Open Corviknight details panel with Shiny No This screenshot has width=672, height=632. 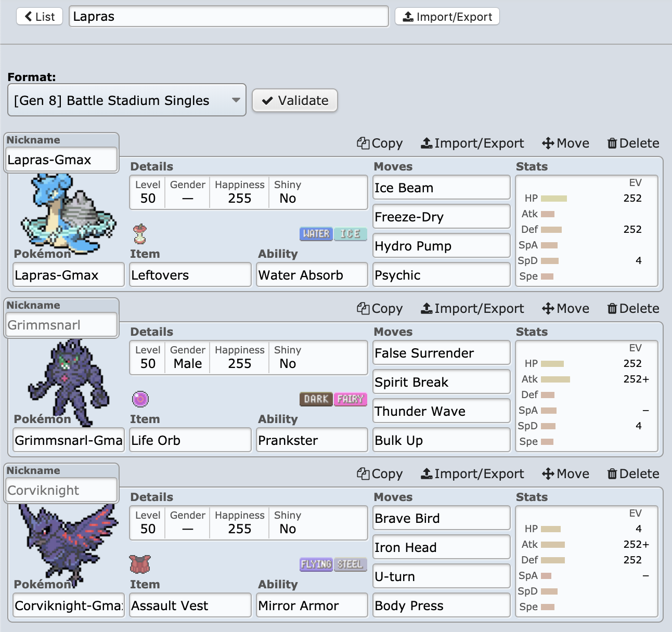pyautogui.click(x=249, y=523)
